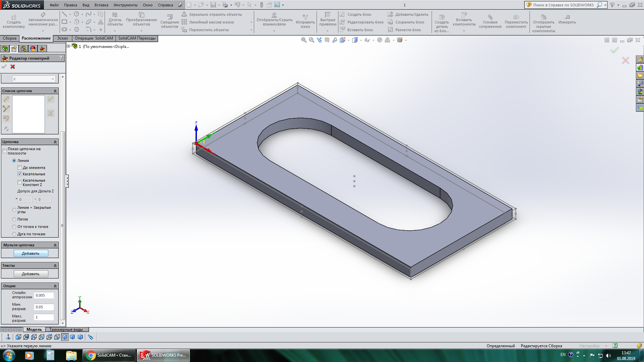Select the Петля radio button
This screenshot has width=644, height=362.
coord(14,219)
